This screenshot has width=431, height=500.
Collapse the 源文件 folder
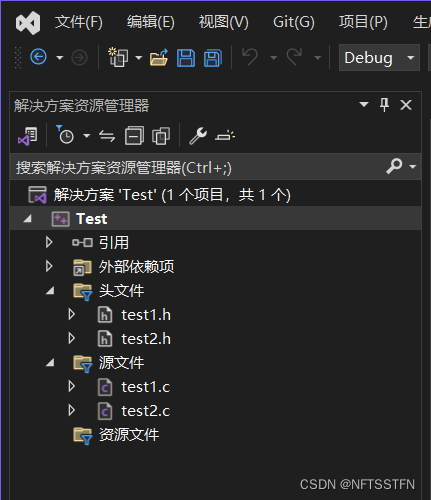coord(50,363)
